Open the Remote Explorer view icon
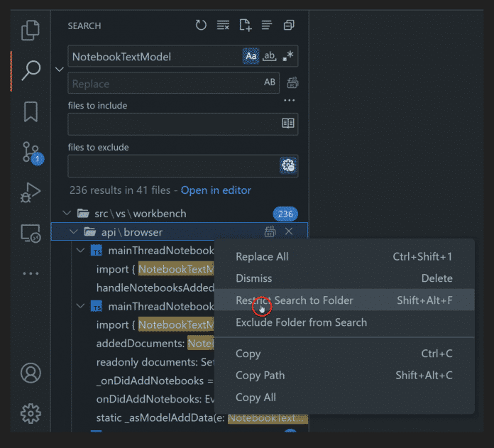 click(x=31, y=233)
